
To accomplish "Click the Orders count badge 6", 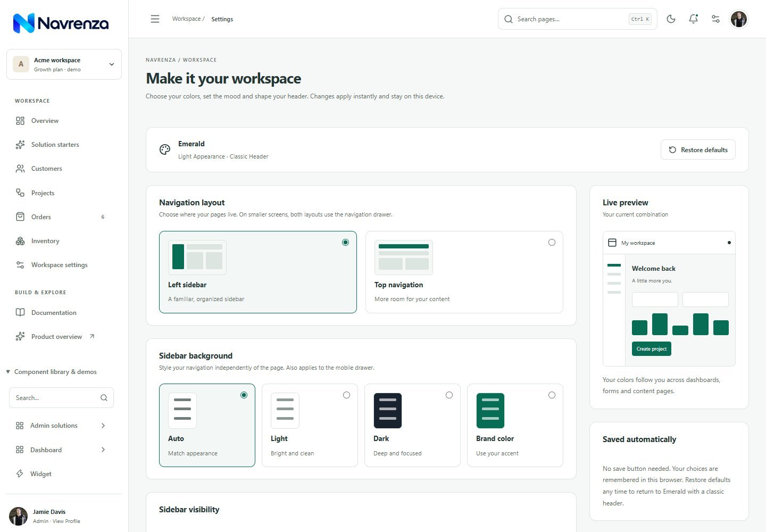I will (103, 217).
